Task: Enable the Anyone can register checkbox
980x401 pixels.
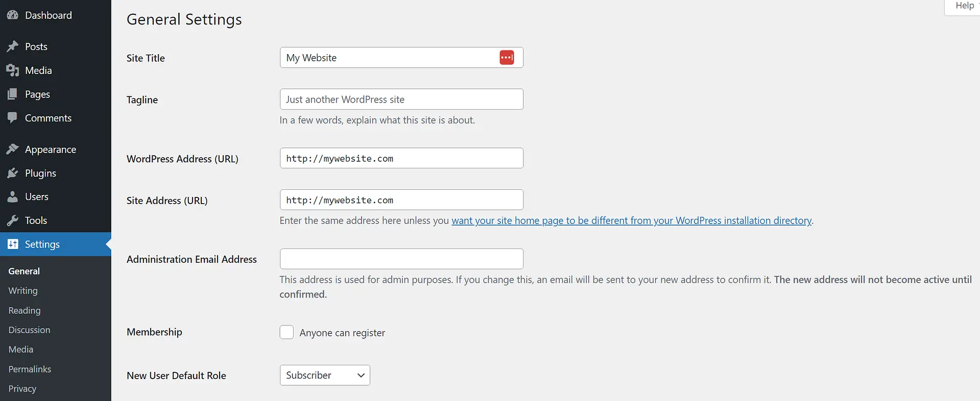Action: 286,332
